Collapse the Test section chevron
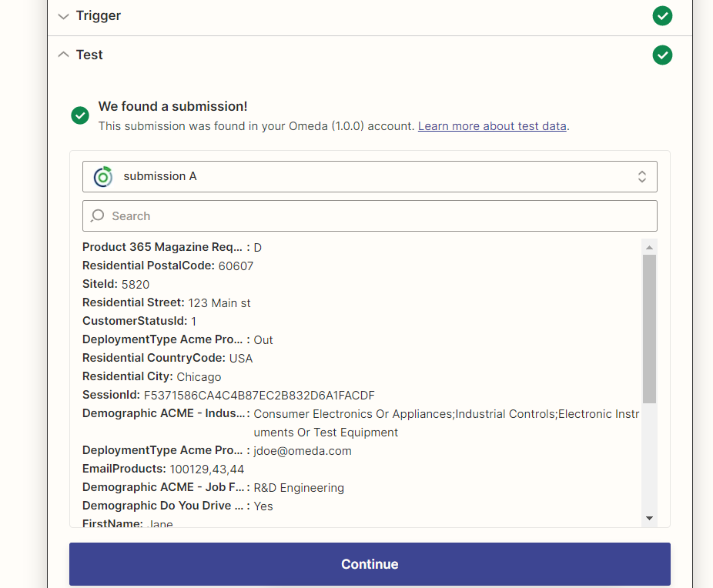 pos(63,55)
